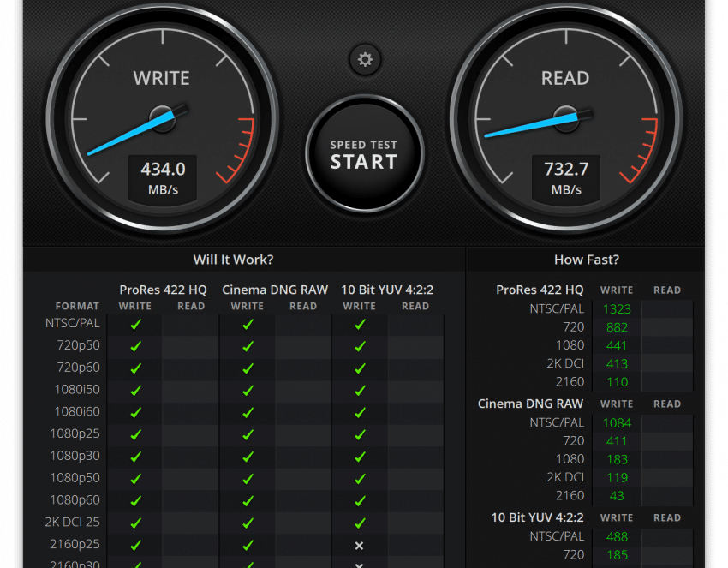Screen dimensions: 728x568
Task: Click ProRes write checkmark for 1080i60
Action: (135, 412)
